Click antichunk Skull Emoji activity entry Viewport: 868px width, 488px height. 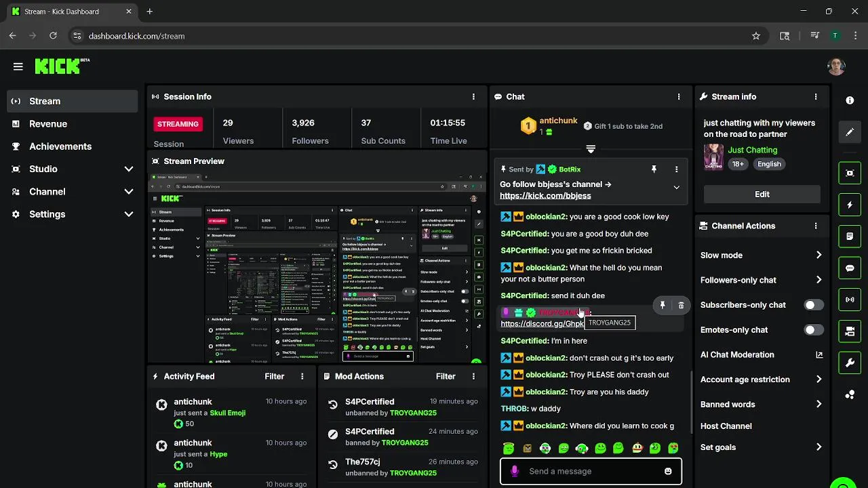(x=233, y=413)
